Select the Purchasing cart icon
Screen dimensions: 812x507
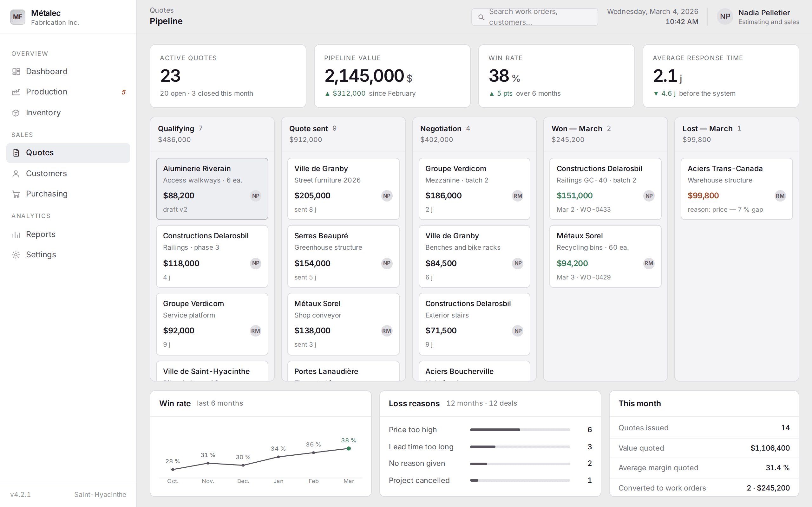16,194
